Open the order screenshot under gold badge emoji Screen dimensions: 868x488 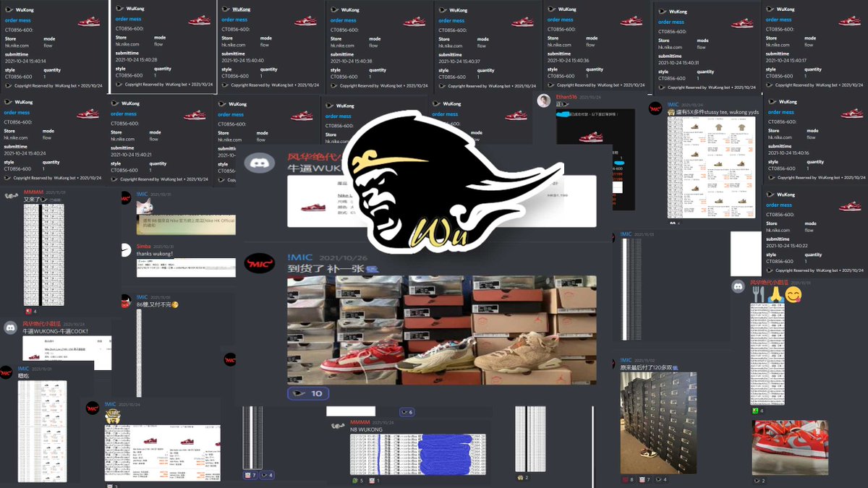click(x=163, y=453)
